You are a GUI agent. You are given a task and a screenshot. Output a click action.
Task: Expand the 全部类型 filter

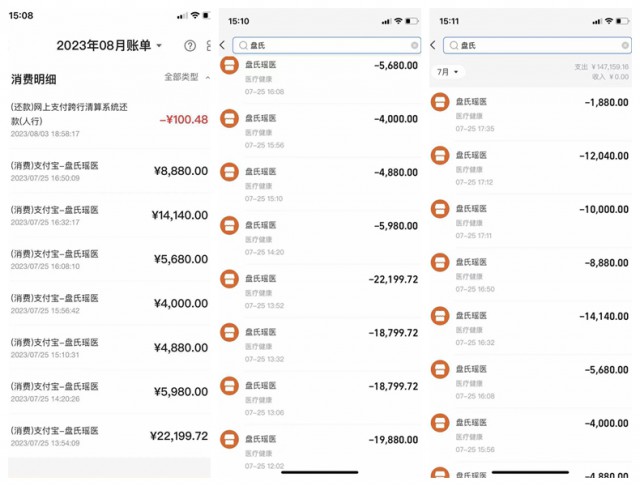point(187,77)
